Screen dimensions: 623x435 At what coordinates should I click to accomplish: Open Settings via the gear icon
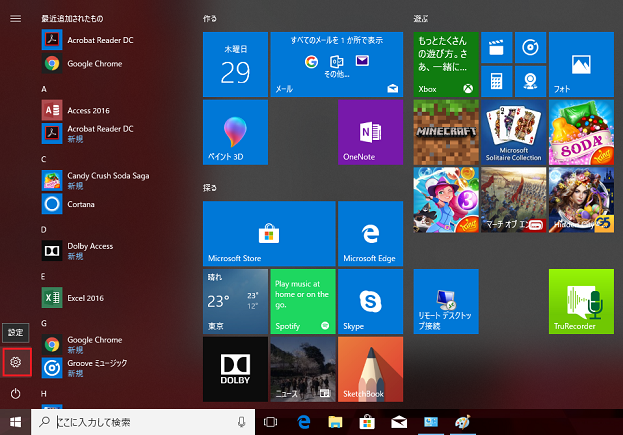click(15, 362)
